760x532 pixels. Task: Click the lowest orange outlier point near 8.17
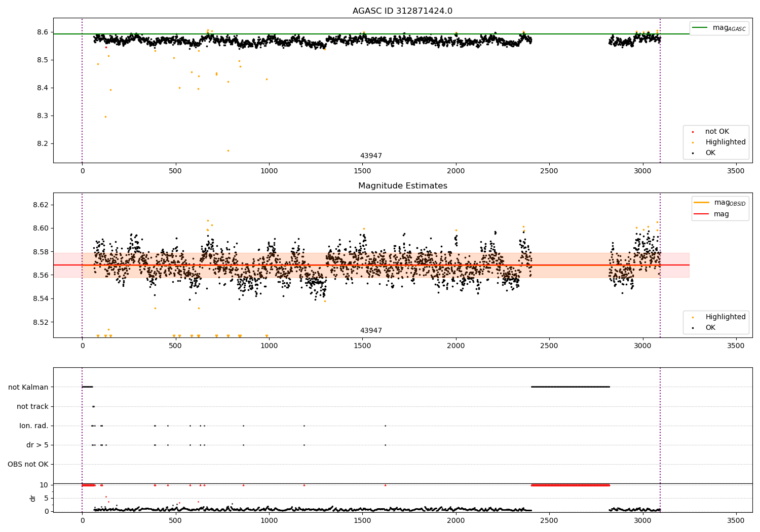tap(228, 150)
